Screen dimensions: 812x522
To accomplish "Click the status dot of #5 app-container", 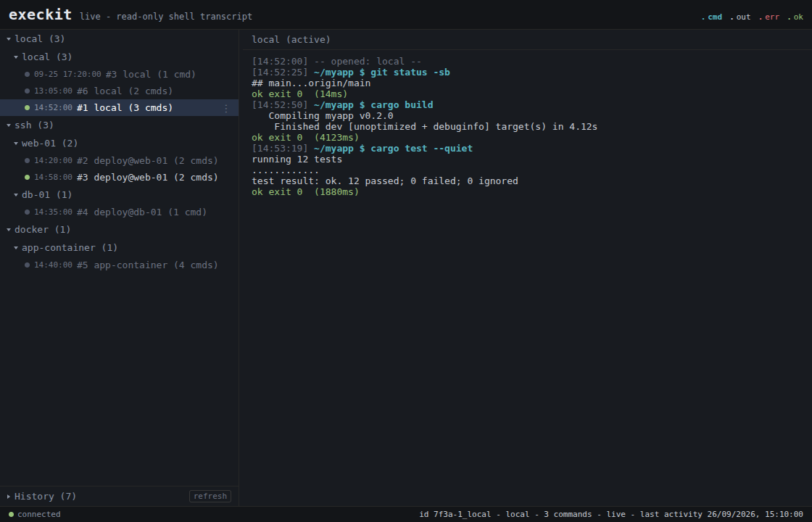I will pyautogui.click(x=28, y=265).
